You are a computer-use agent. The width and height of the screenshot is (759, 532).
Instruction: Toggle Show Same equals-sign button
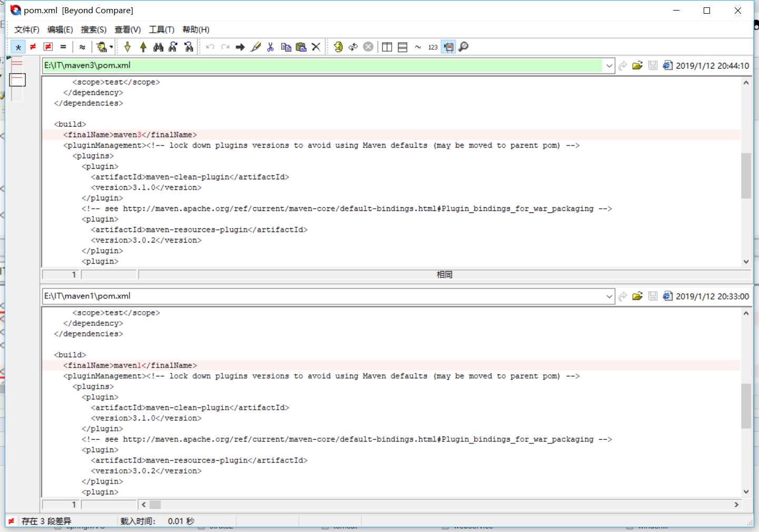[x=63, y=47]
